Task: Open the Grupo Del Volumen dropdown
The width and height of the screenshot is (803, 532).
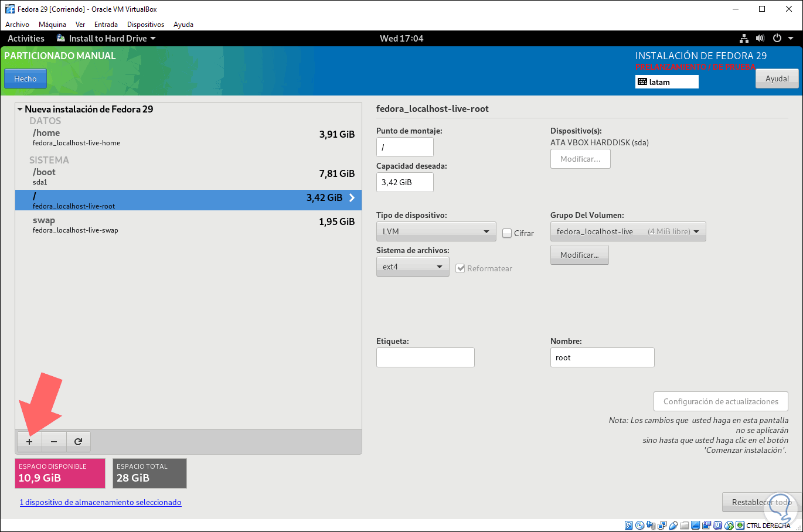Action: [628, 231]
